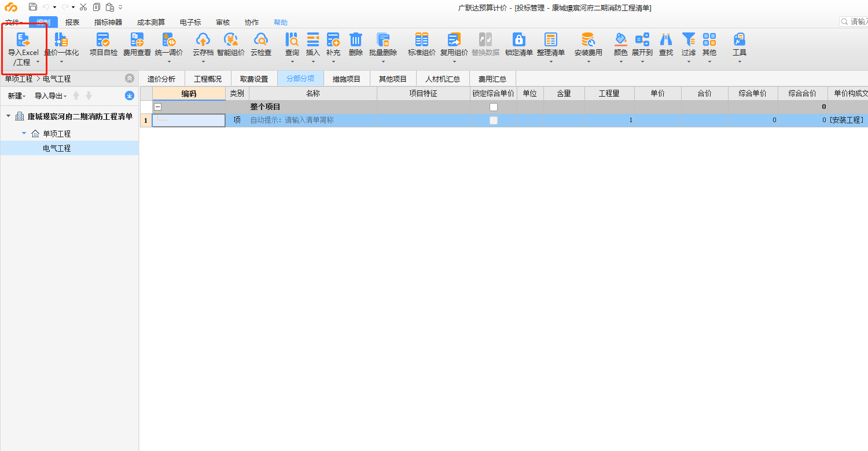The width and height of the screenshot is (868, 451).
Task: Open the 云存档 dropdown arrow
Action: (x=203, y=61)
